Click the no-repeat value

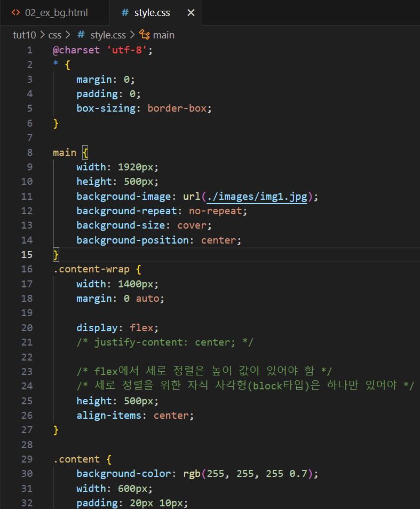(216, 210)
